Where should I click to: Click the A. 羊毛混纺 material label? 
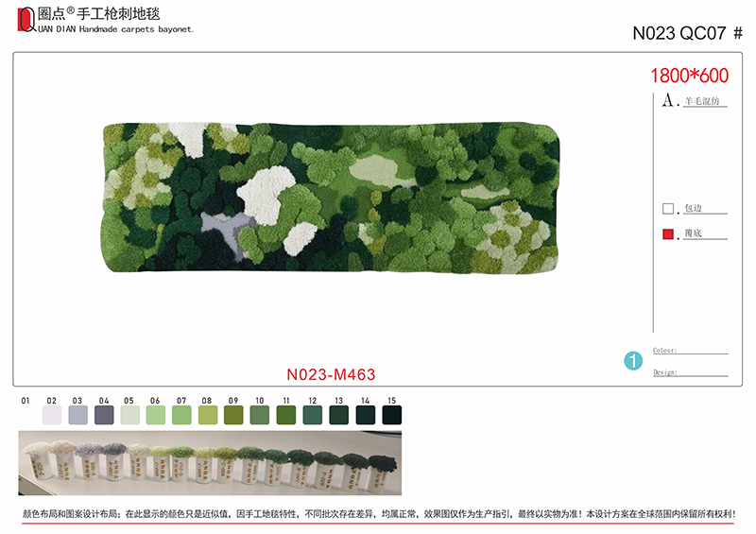[695, 100]
